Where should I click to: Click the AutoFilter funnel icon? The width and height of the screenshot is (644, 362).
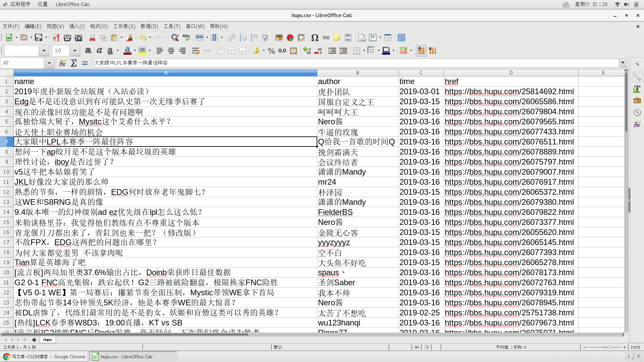point(265,38)
